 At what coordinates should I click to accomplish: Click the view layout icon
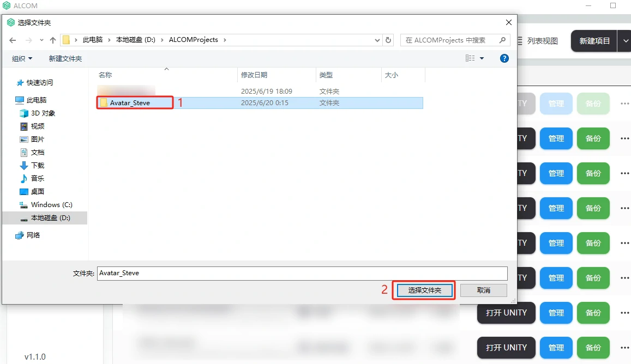[x=470, y=58]
